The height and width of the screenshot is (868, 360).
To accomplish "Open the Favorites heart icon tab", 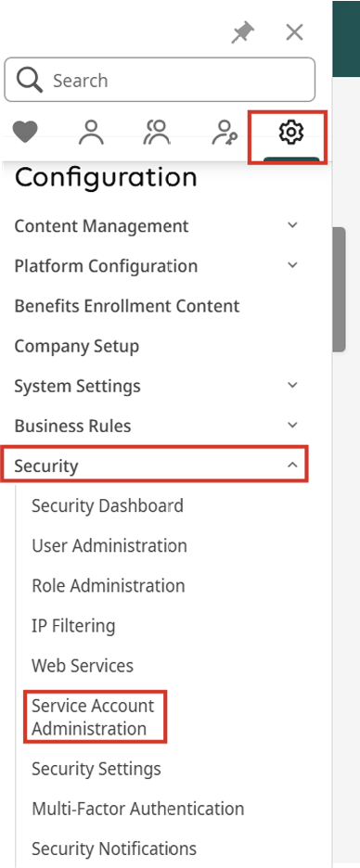I will pyautogui.click(x=25, y=133).
